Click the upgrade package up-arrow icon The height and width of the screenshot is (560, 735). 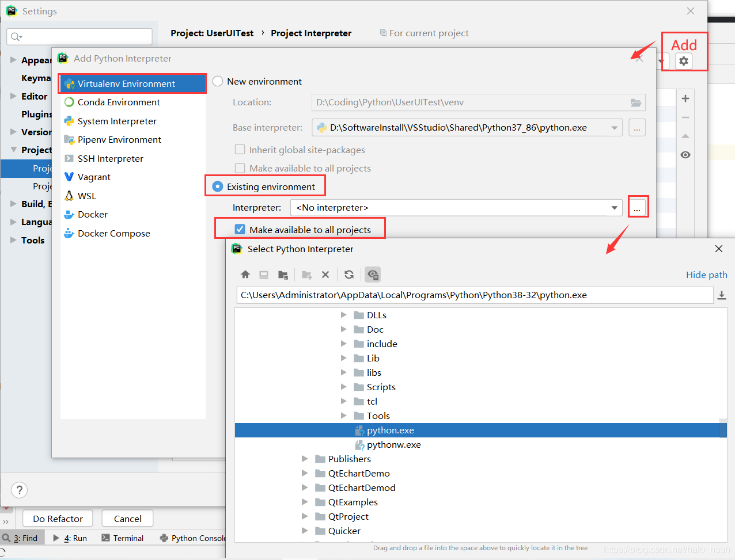point(685,136)
